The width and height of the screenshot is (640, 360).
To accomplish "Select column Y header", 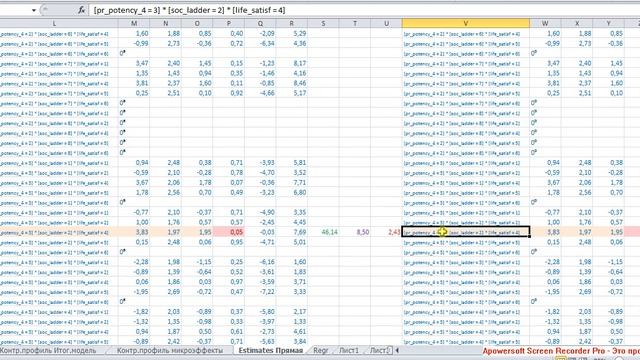I will (609, 24).
